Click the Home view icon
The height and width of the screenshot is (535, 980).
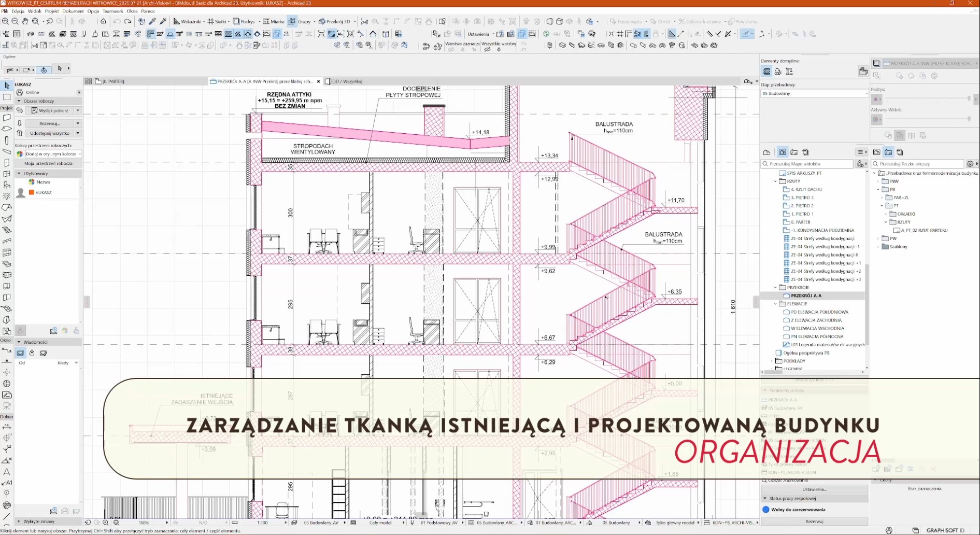click(x=103, y=21)
